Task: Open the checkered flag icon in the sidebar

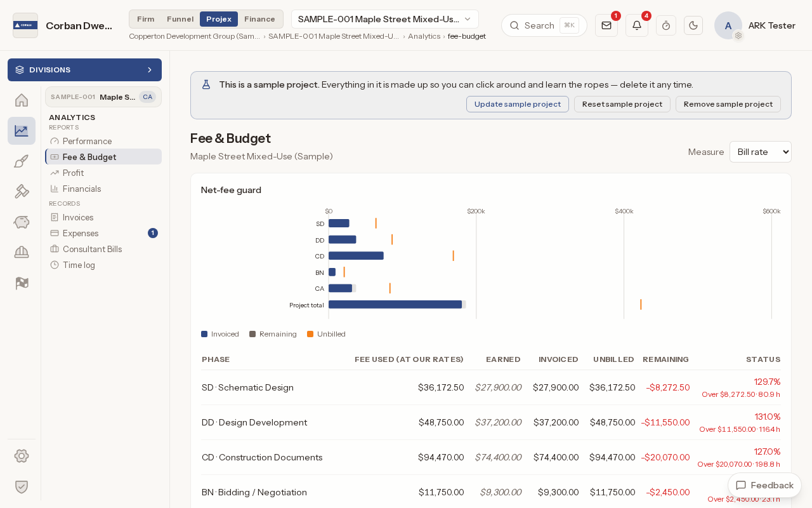Action: (x=22, y=283)
